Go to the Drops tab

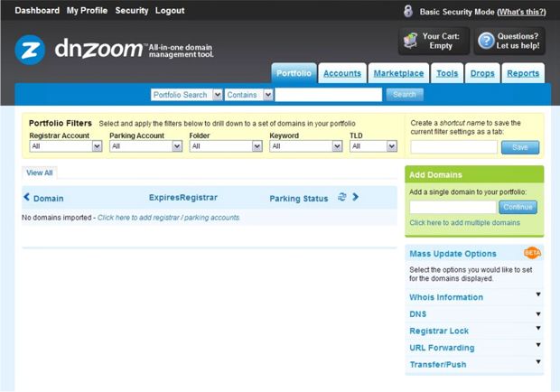(482, 73)
